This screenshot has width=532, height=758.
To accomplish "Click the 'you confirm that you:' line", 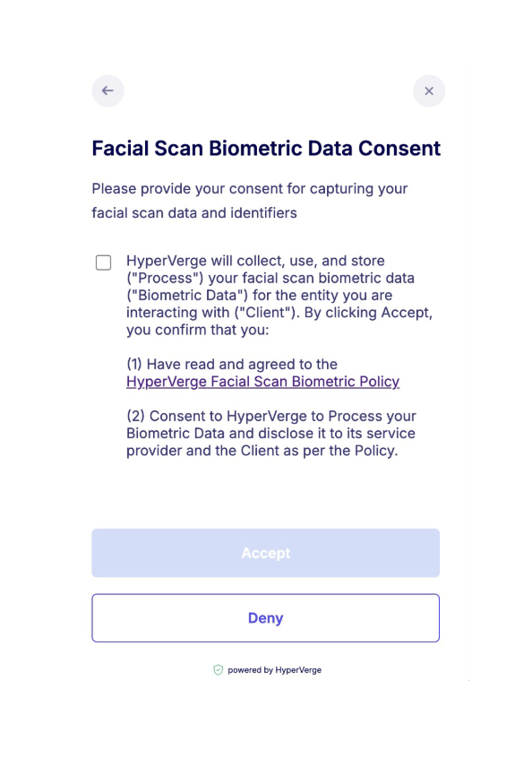I will [x=198, y=330].
